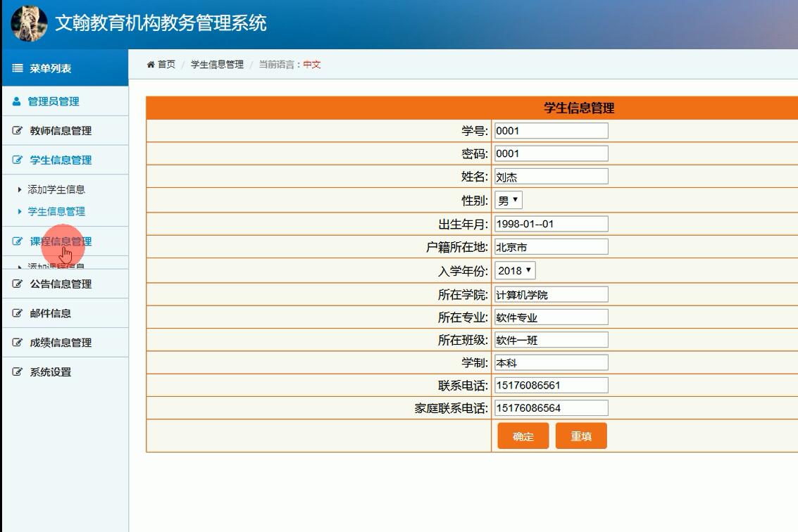Click 学生信息管理 breadcrumb link

click(218, 65)
